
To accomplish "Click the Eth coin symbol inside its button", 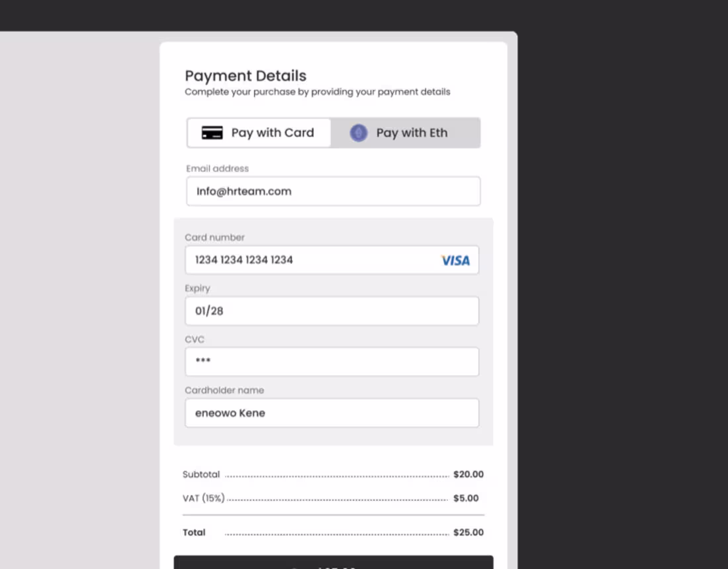I will (x=358, y=132).
